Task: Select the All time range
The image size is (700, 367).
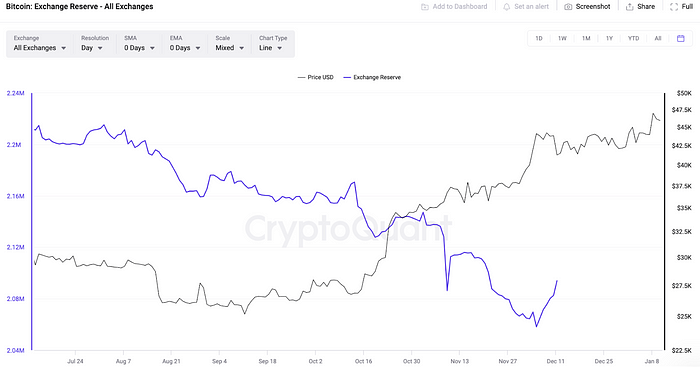Action: [x=658, y=38]
